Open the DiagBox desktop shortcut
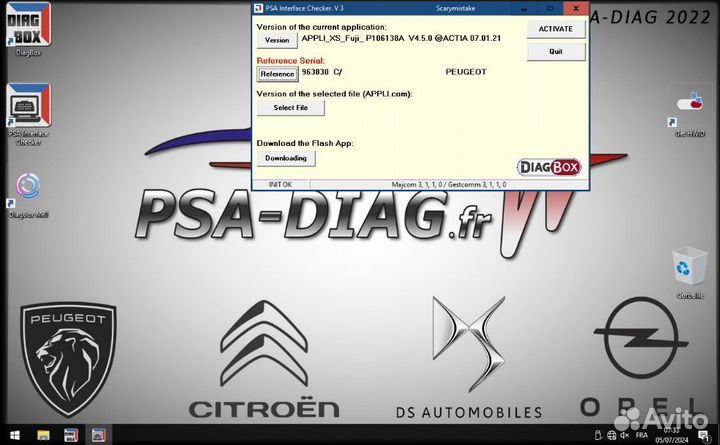720x445 pixels. coord(28,28)
